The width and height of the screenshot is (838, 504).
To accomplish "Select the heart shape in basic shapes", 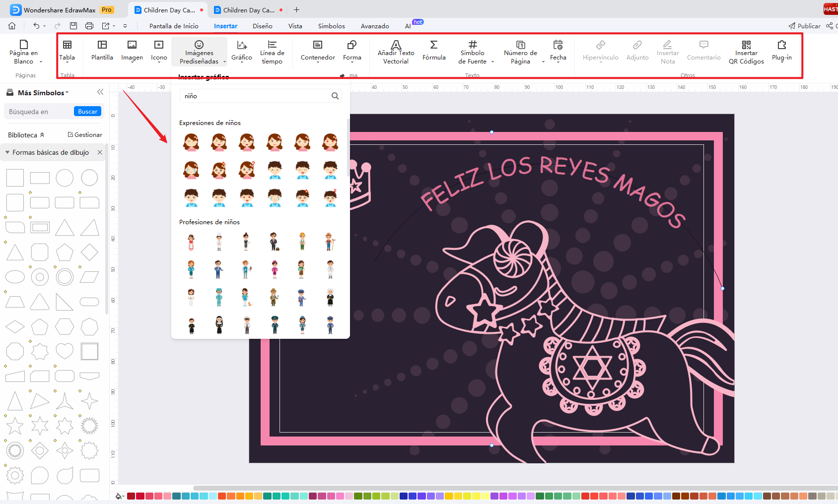I will [65, 351].
